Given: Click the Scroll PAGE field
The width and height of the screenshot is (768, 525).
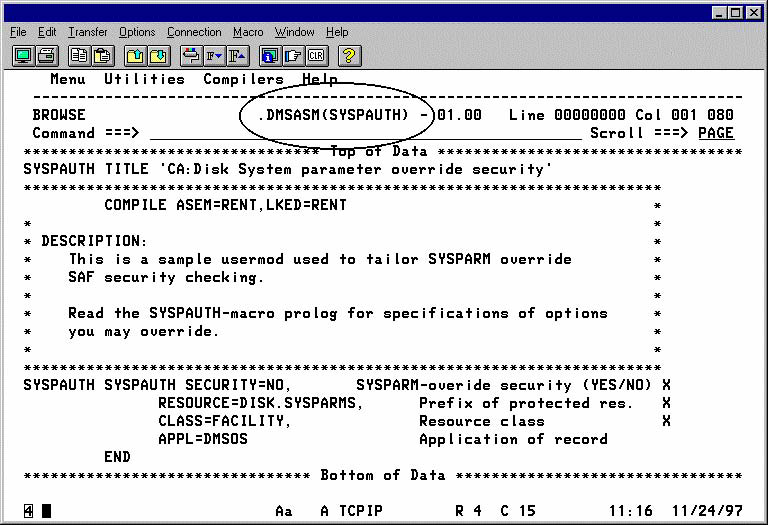Looking at the screenshot, I should tap(716, 133).
